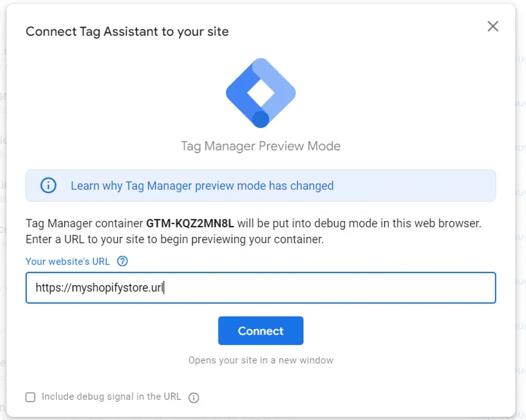Enable the Include debug signal checkbox

[x=30, y=397]
